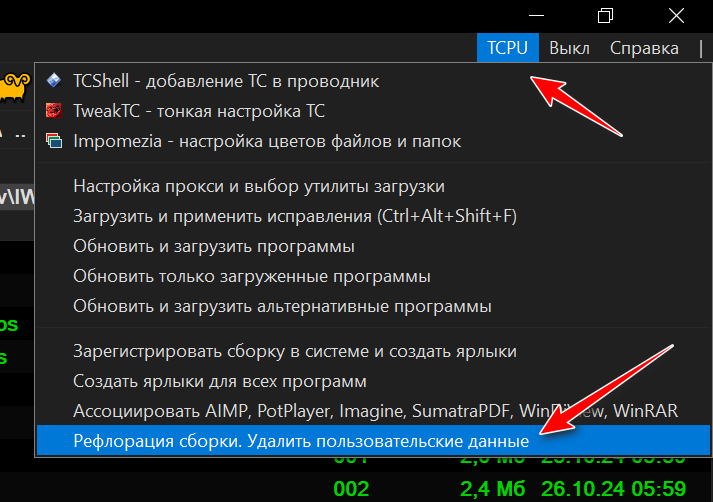
Task: Select Обновить и загрузить альтернативные программы
Action: coord(373,306)
